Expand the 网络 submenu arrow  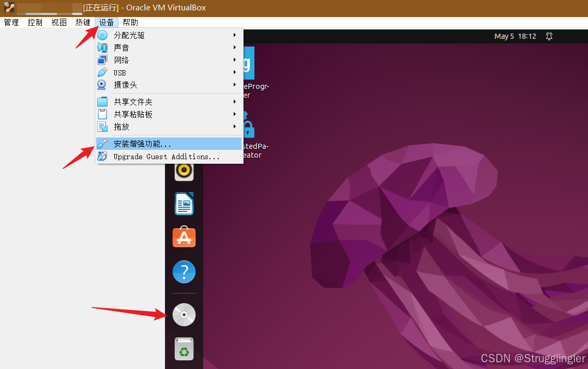point(235,59)
